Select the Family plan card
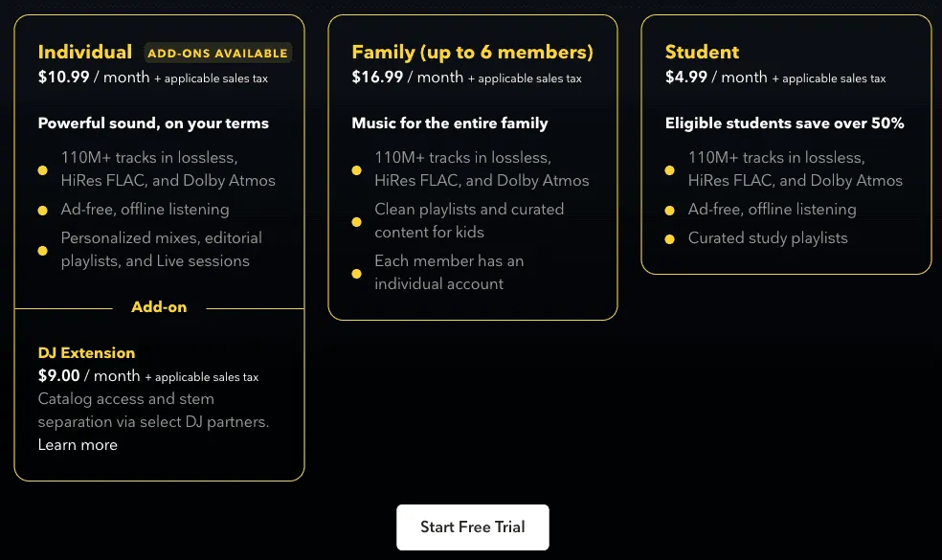942x560 pixels. click(472, 165)
